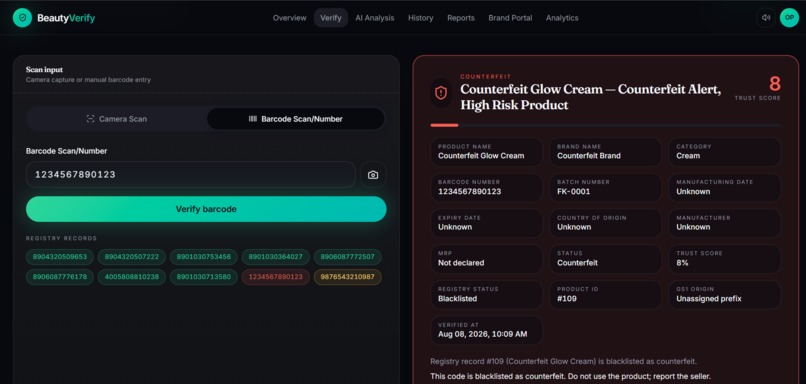Click the Trust Score 8% card
Image resolution: width=806 pixels, height=384 pixels.
725,259
